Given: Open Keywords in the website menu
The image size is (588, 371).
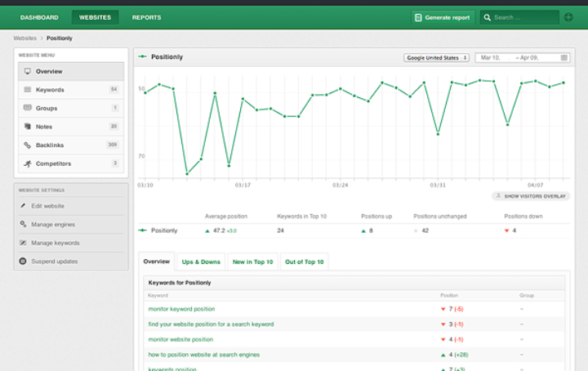Looking at the screenshot, I should pyautogui.click(x=71, y=90).
